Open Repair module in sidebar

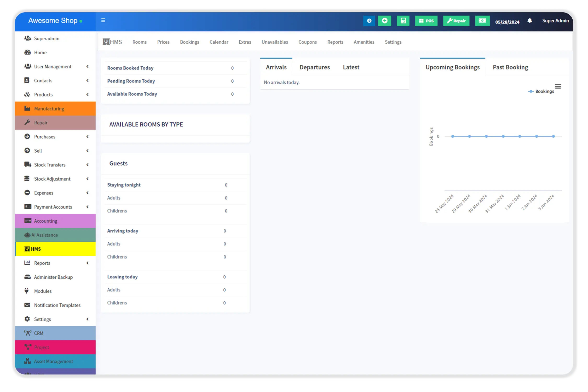[x=55, y=123]
